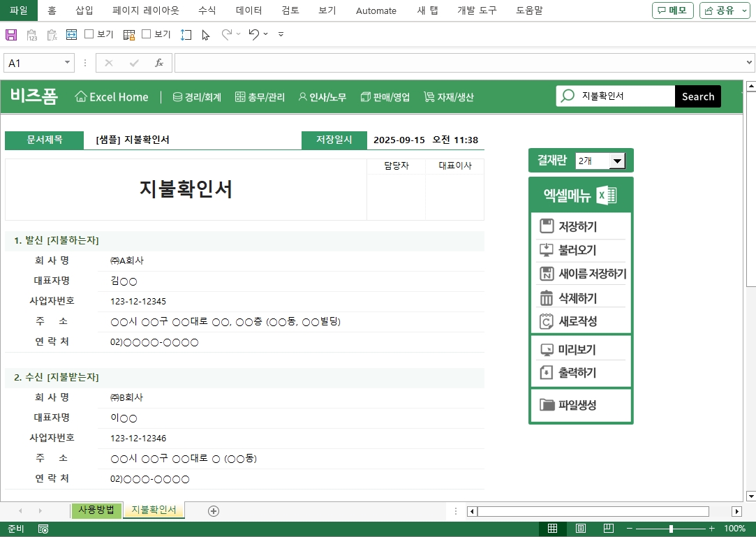Open the Customize Quick Access Toolbar dropdown
Screen dimensions: 756x537
pyautogui.click(x=281, y=34)
